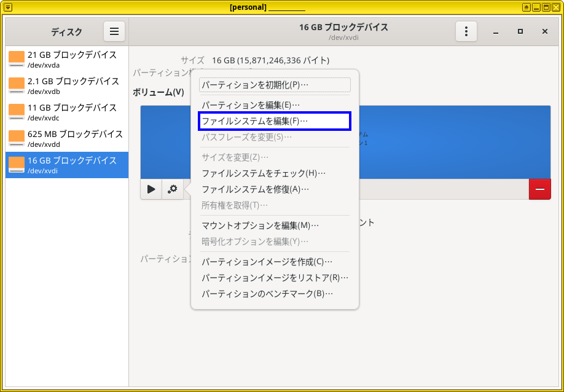Open the gear partition options icon
Viewport: 564px width, 392px height.
172,189
